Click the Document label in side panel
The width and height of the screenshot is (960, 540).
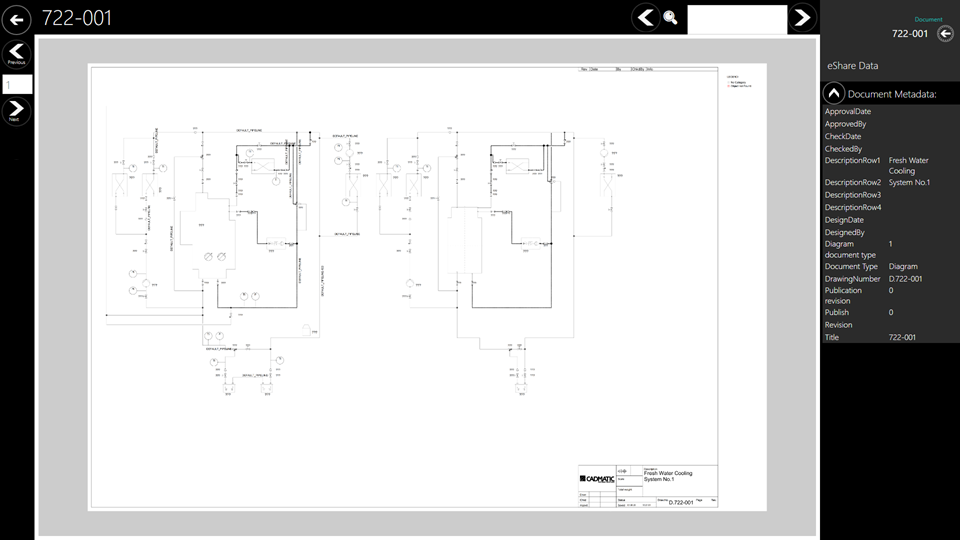(928, 19)
